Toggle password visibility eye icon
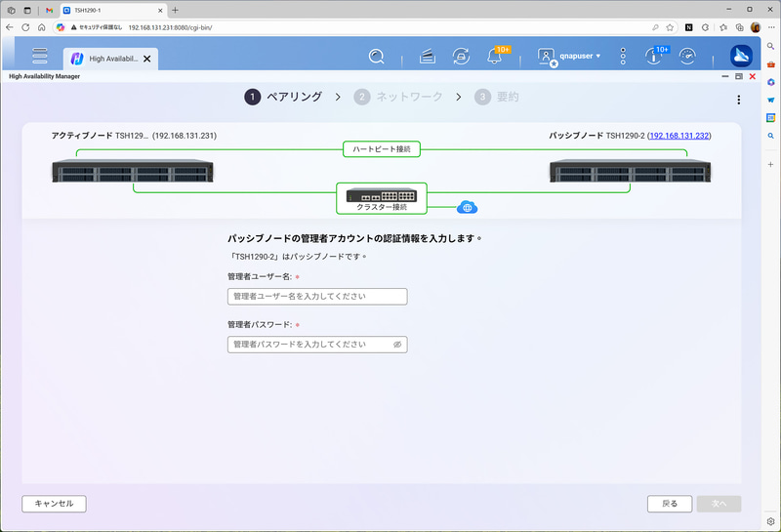The image size is (781, 532). [397, 345]
